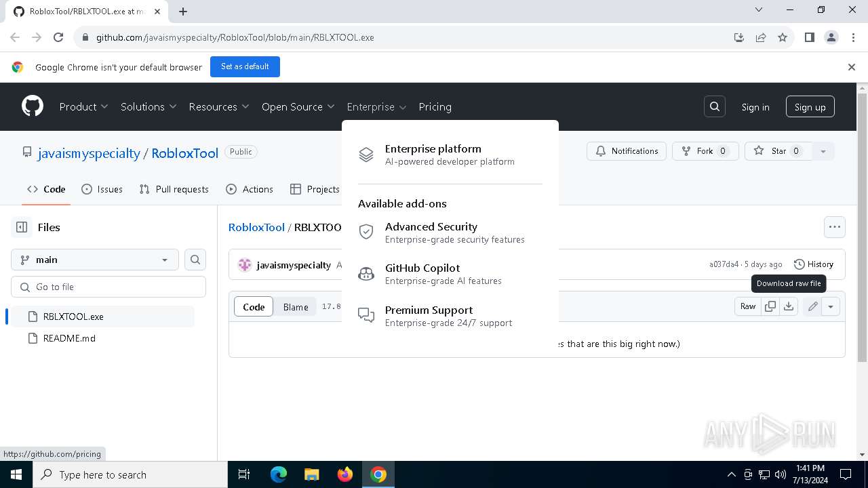Viewport: 868px width, 488px height.
Task: Click the Pricing link
Action: 435,106
